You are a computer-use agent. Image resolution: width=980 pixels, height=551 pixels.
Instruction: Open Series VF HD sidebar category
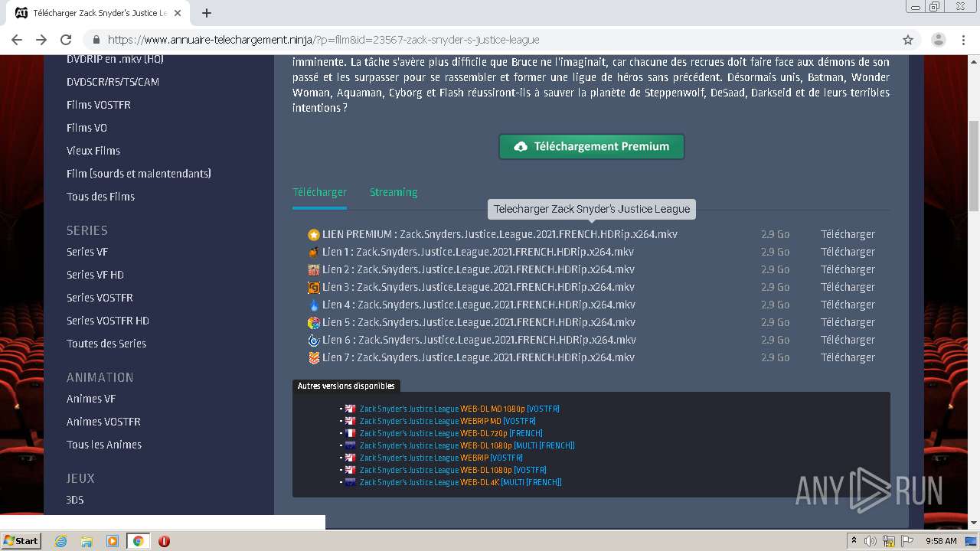click(95, 275)
